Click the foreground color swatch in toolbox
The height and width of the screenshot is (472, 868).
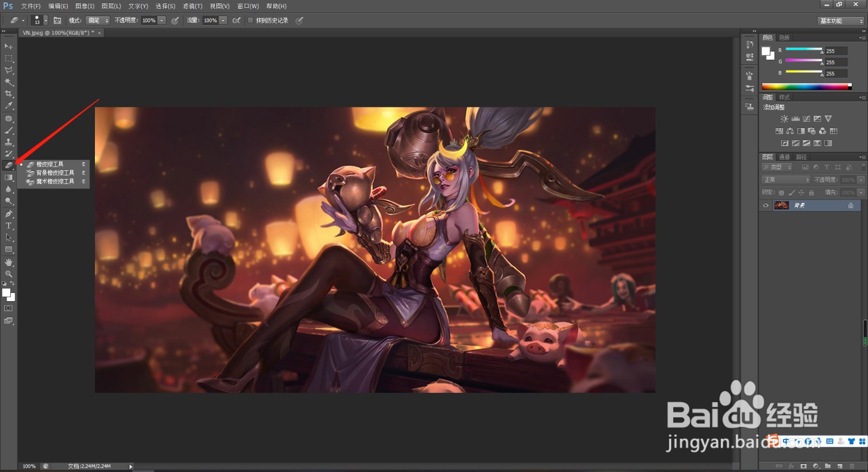pyautogui.click(x=6, y=293)
